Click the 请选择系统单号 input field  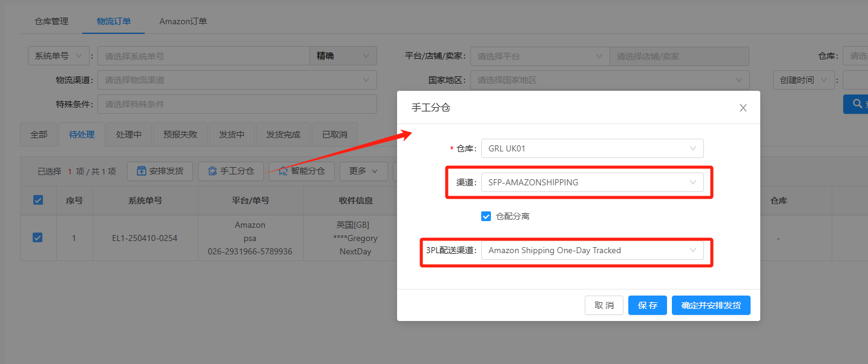tap(203, 56)
